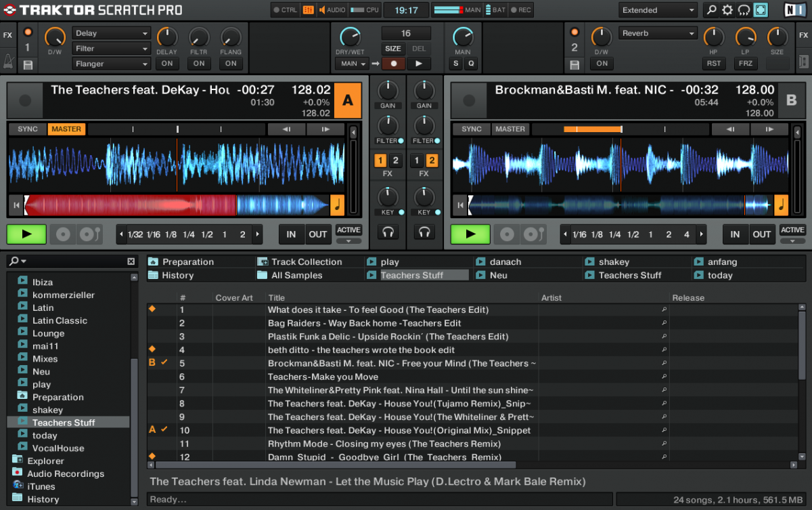This screenshot has width=812, height=510.
Task: Toggle the Q quantize button
Action: tap(470, 64)
